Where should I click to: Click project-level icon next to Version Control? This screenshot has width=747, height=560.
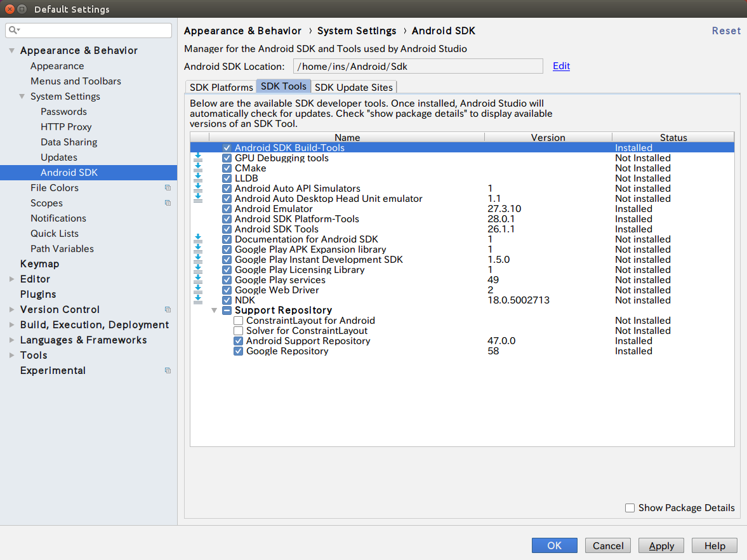[x=168, y=310]
